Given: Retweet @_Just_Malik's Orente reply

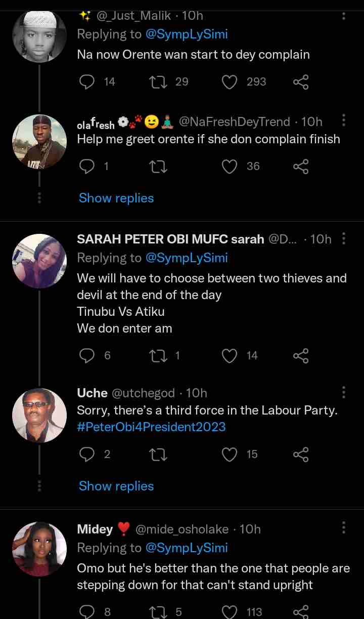Looking at the screenshot, I should coord(159,82).
